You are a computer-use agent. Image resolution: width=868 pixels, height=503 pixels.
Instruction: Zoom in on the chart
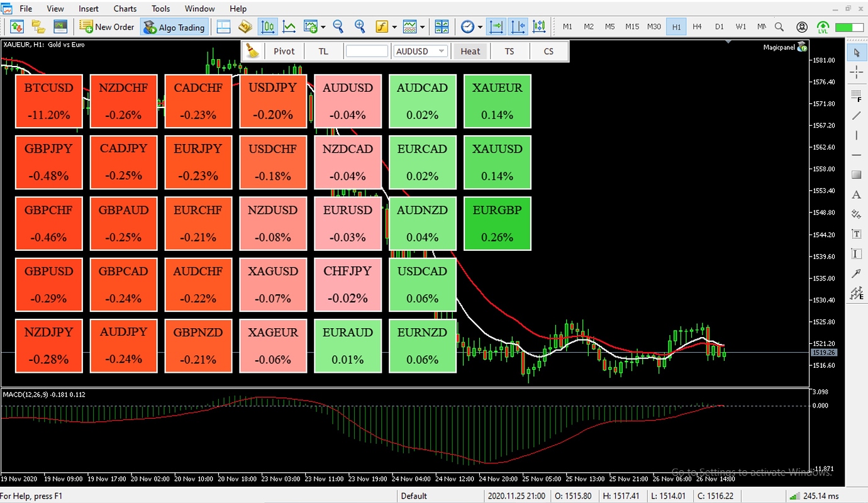click(x=360, y=26)
